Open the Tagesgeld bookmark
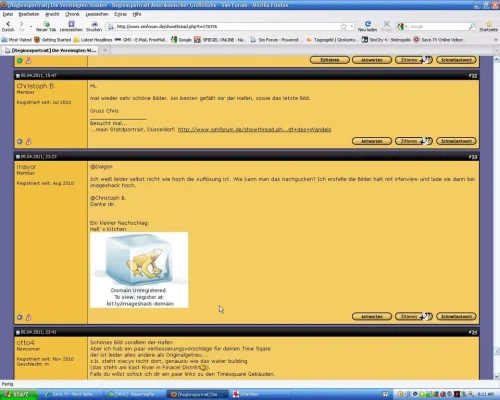500x400 pixels. coord(332,40)
